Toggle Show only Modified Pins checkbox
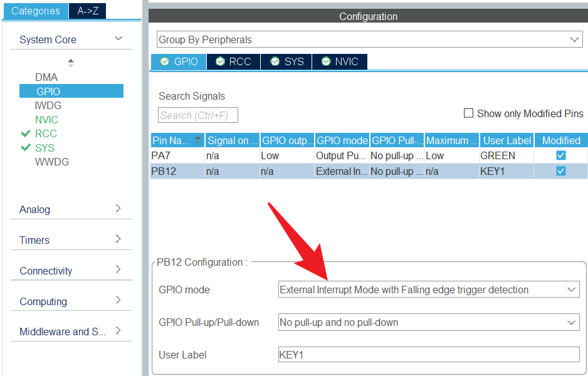588x376 pixels. coord(468,113)
